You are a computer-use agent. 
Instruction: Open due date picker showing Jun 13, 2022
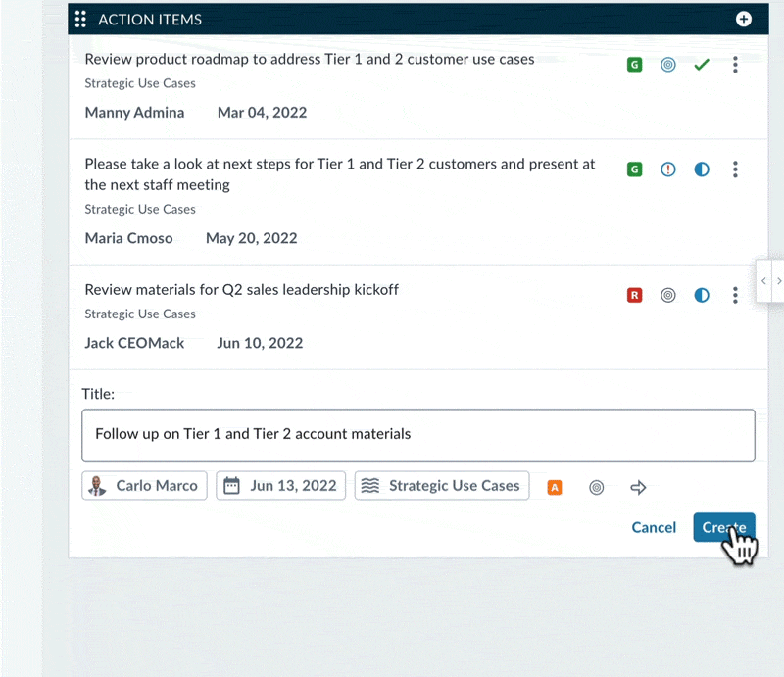pos(280,486)
